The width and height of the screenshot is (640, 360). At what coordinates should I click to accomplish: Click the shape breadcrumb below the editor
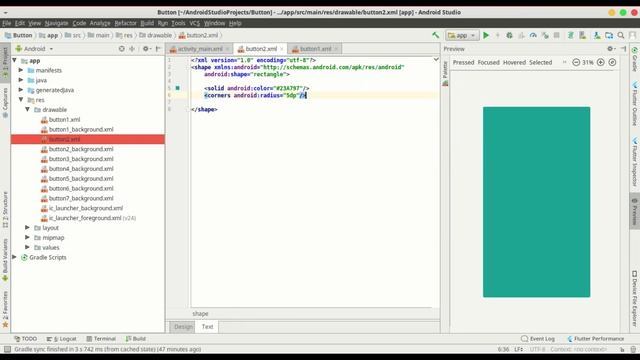[200, 313]
